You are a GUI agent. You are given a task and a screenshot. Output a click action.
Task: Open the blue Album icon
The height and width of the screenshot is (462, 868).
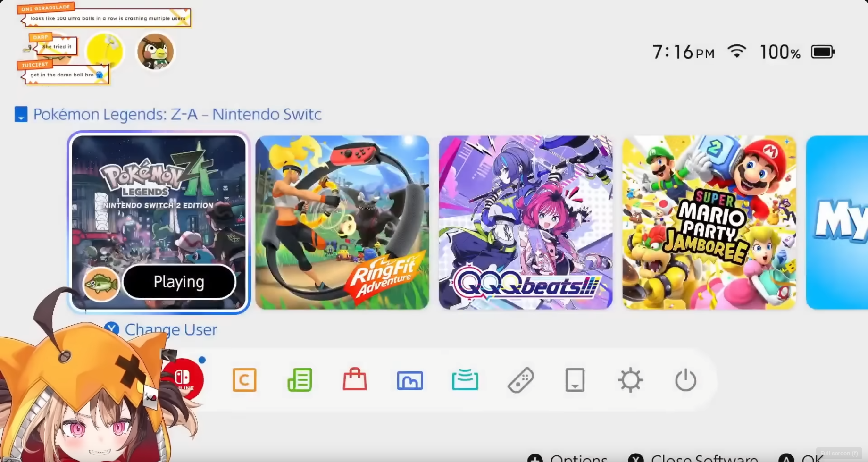click(410, 380)
